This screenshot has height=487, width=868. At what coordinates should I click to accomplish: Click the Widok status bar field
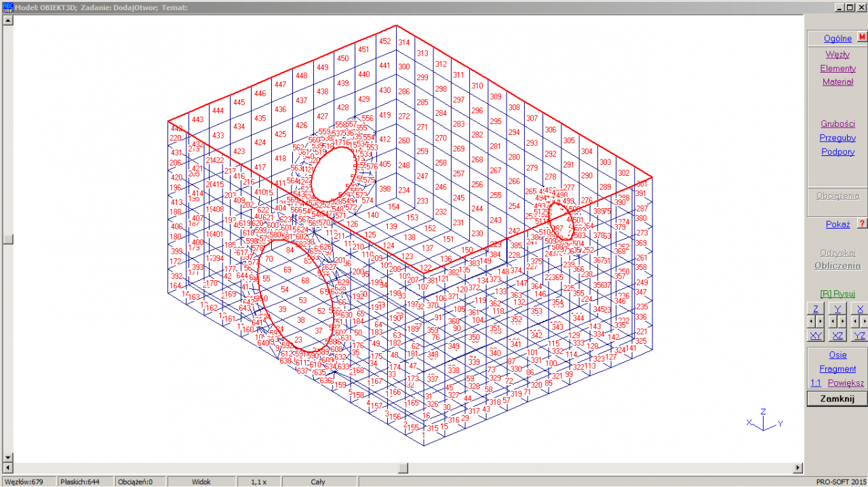[201, 482]
